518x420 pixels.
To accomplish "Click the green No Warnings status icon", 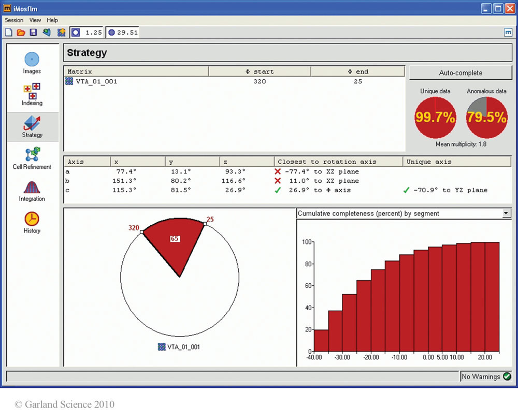I will [507, 376].
